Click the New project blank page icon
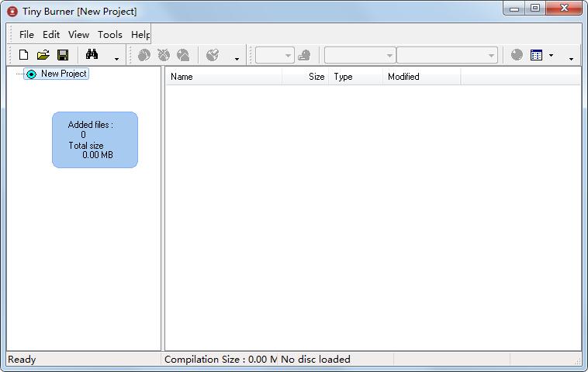Image resolution: width=588 pixels, height=372 pixels. [x=24, y=55]
